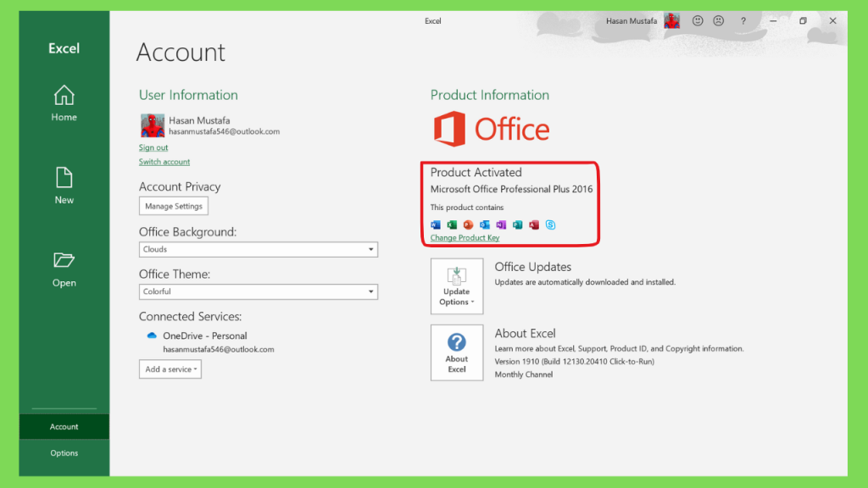This screenshot has height=488, width=868.
Task: Open Help with the question mark icon
Action: point(743,21)
